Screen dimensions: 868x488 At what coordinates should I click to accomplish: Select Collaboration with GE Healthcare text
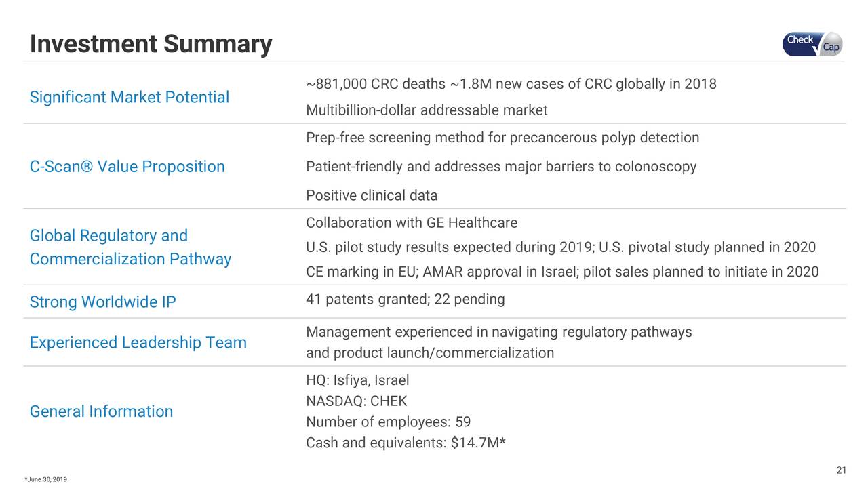click(412, 223)
